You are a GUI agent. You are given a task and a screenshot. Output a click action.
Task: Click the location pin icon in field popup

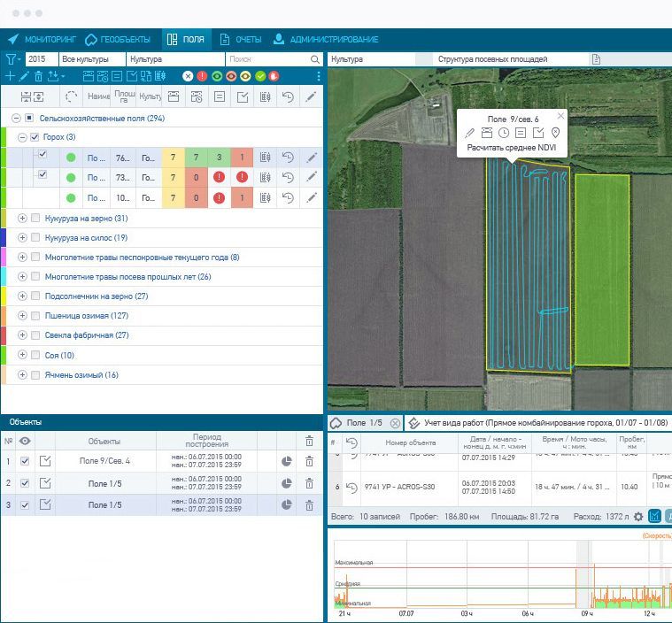555,133
